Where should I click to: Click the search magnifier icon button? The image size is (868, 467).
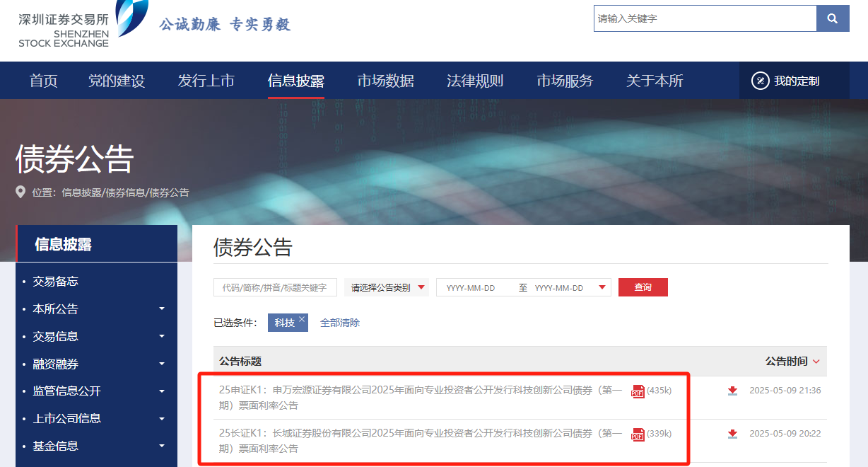point(832,18)
